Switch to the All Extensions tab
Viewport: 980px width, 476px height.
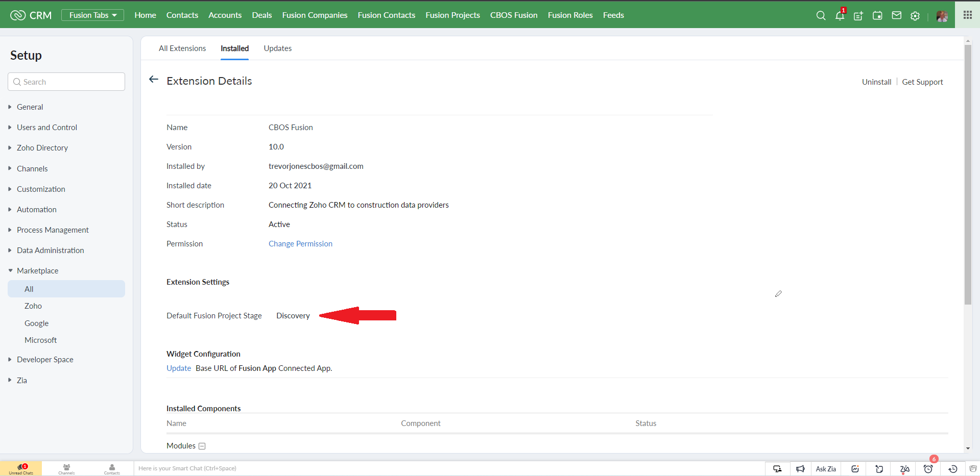(182, 48)
